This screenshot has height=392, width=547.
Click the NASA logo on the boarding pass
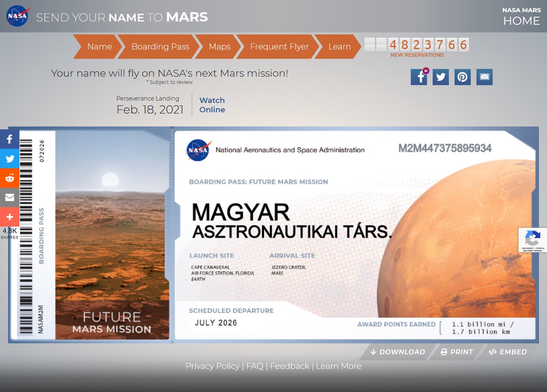(x=199, y=150)
